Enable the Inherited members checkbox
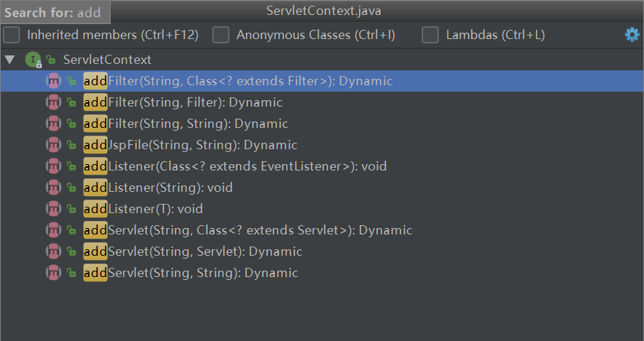 12,35
